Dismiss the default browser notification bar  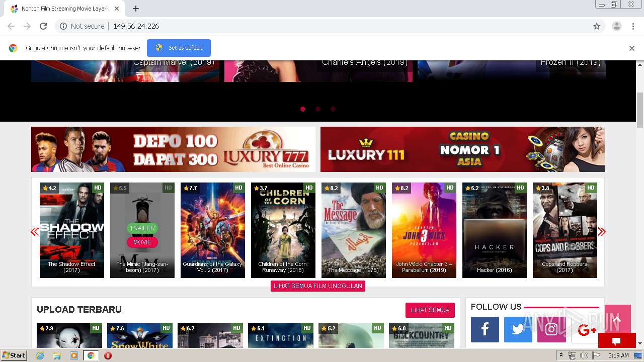click(631, 48)
